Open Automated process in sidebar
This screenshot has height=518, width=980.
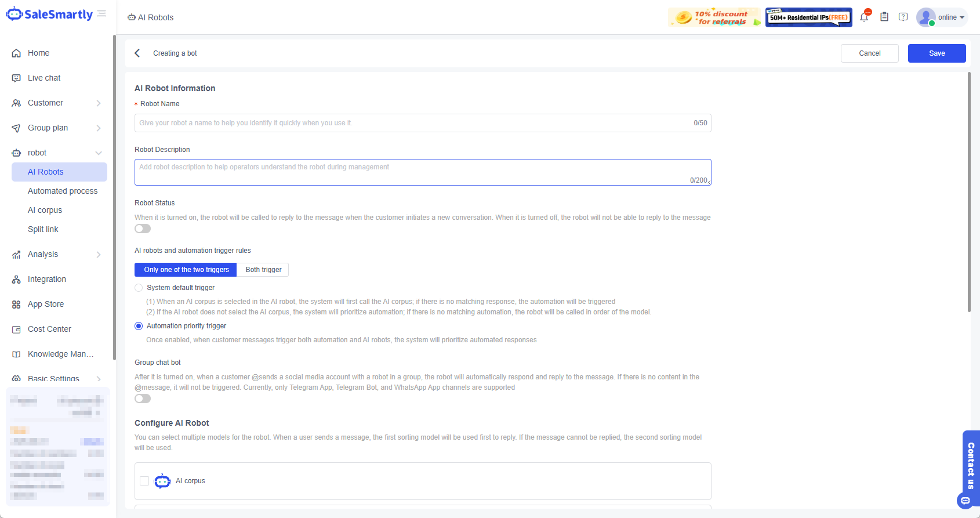[x=63, y=191]
